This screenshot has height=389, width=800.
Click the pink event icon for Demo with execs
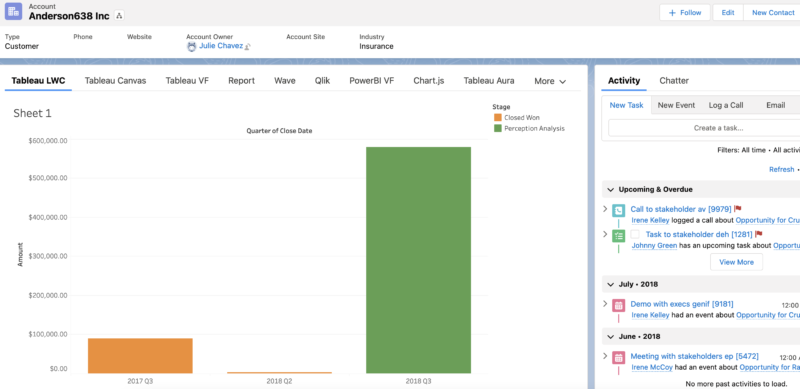(618, 305)
